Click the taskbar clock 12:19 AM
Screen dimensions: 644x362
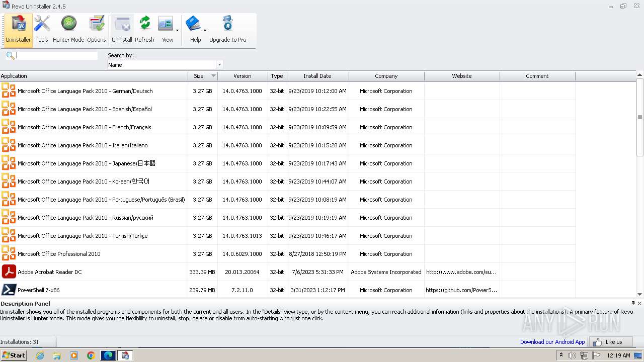(x=619, y=355)
